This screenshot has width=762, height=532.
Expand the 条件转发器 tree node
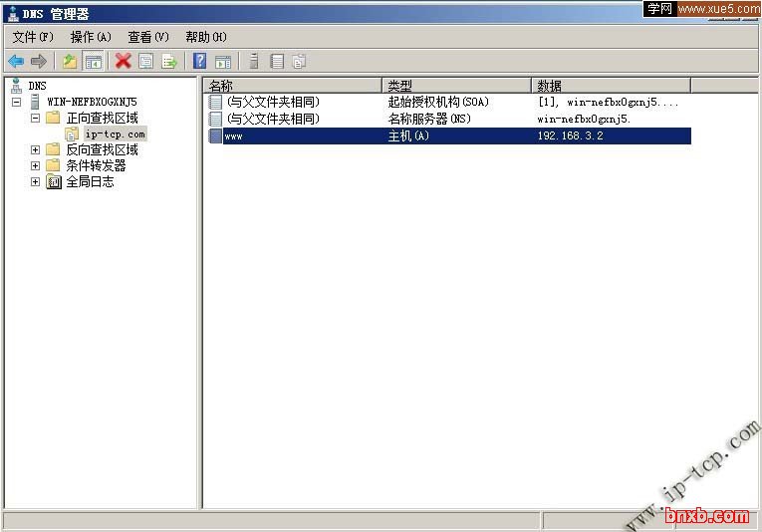(x=35, y=165)
